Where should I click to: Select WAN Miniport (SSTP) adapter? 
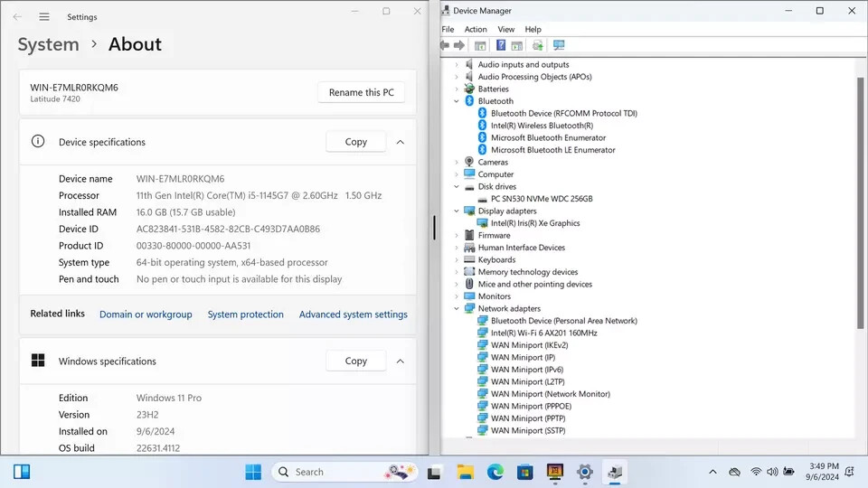point(528,430)
